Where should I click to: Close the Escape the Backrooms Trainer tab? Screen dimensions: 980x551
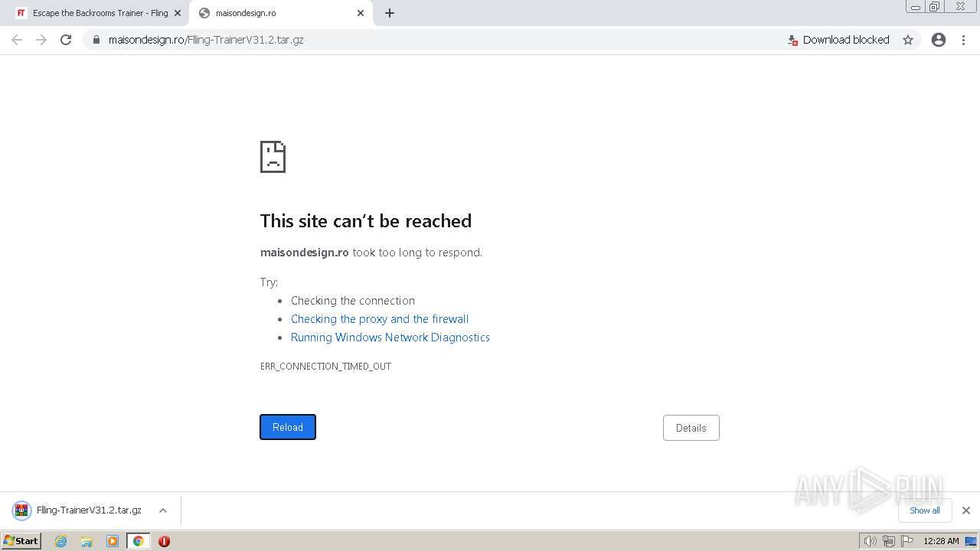click(x=178, y=13)
